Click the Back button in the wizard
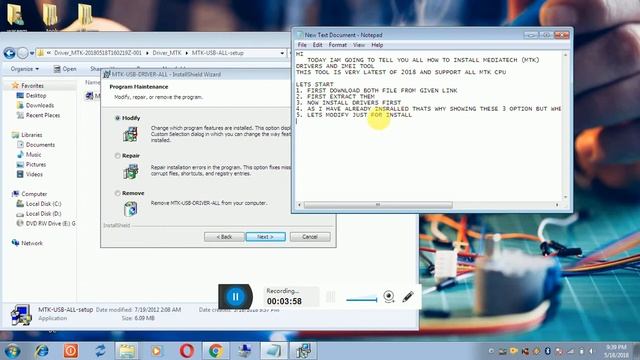 point(224,237)
